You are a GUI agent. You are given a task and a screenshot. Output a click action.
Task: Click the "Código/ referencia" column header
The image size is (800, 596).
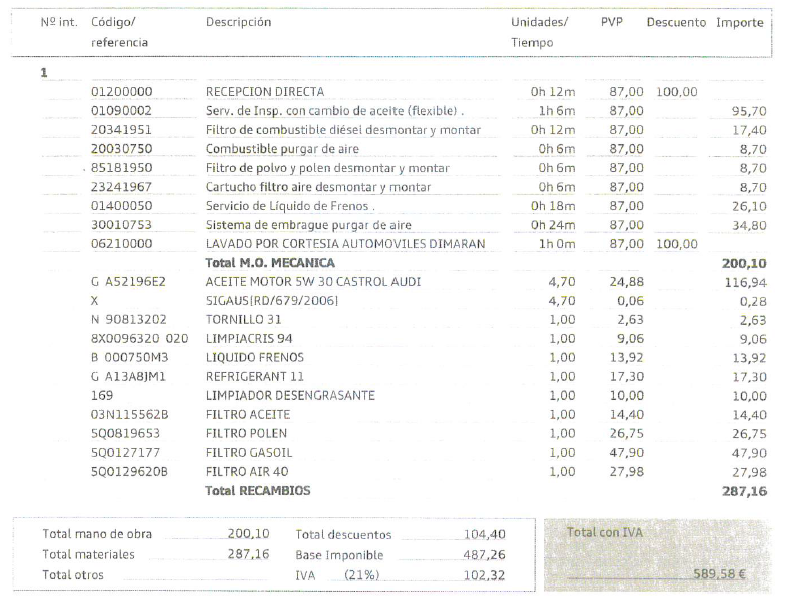coord(119,32)
